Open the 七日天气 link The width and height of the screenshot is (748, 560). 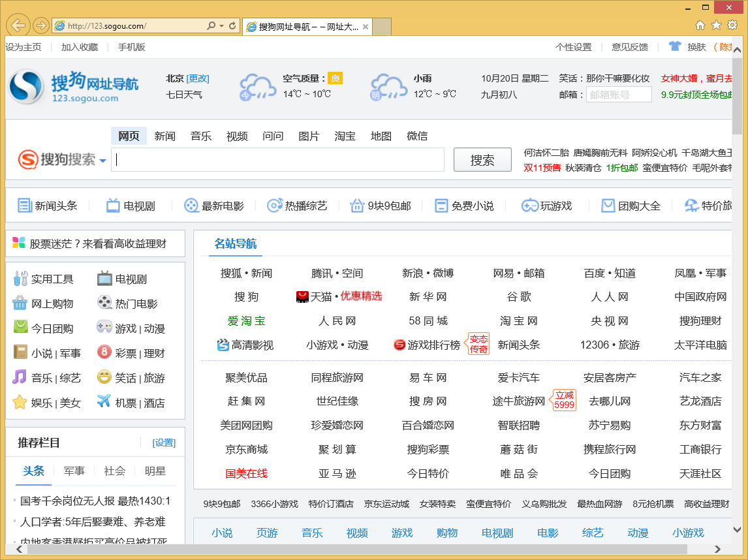pos(183,95)
